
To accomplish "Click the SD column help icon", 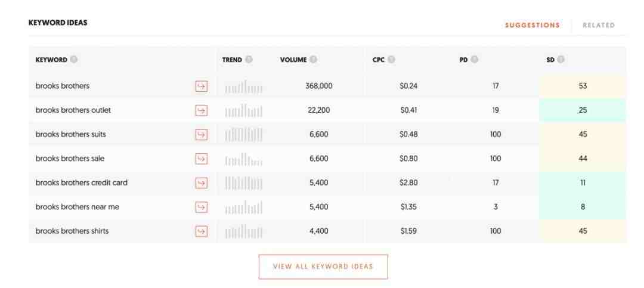I will click(561, 60).
